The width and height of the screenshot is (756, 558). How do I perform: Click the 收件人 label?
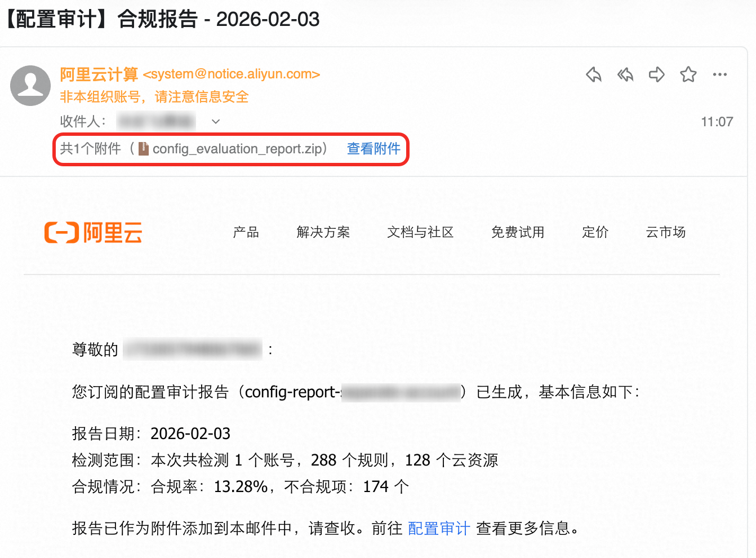tap(83, 121)
